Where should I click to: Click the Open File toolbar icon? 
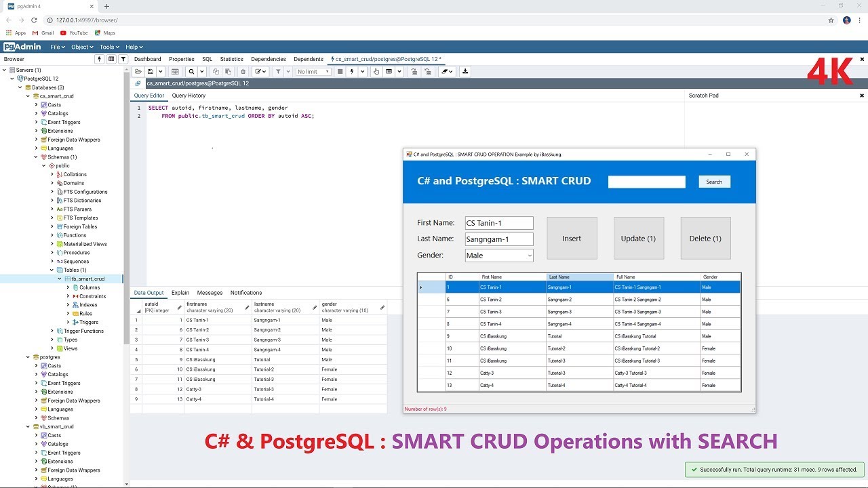point(138,71)
